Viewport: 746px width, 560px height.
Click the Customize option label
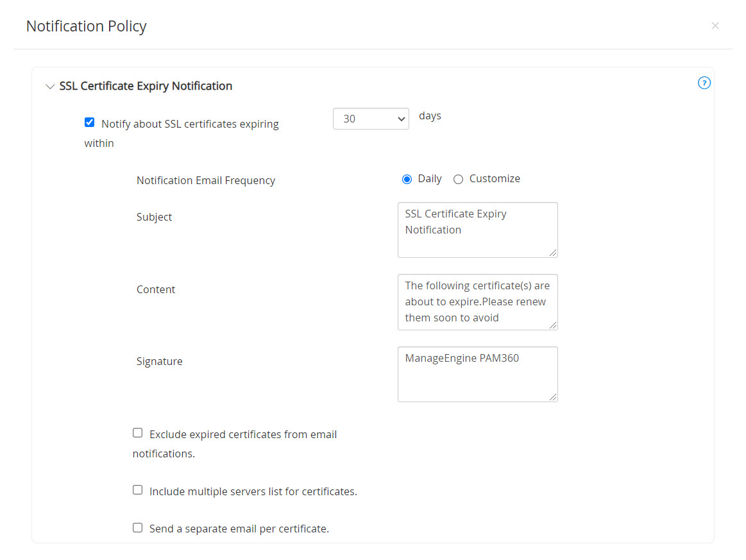click(x=495, y=179)
